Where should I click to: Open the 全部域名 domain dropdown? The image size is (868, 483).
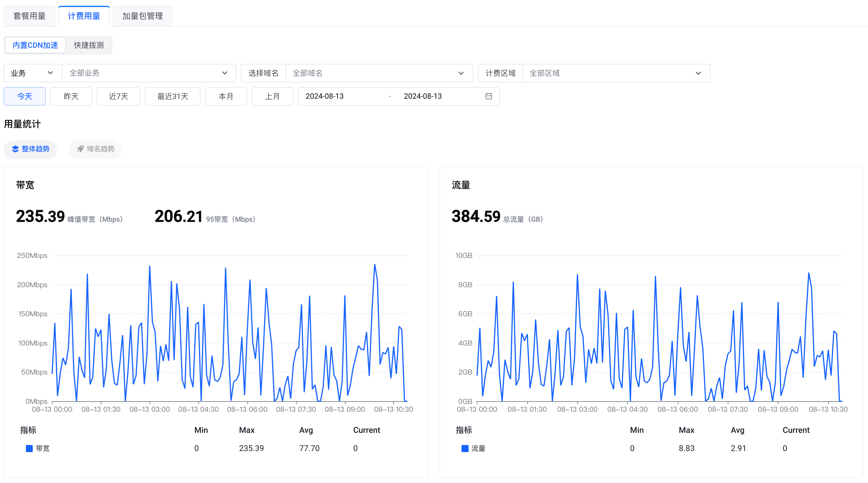click(x=379, y=73)
